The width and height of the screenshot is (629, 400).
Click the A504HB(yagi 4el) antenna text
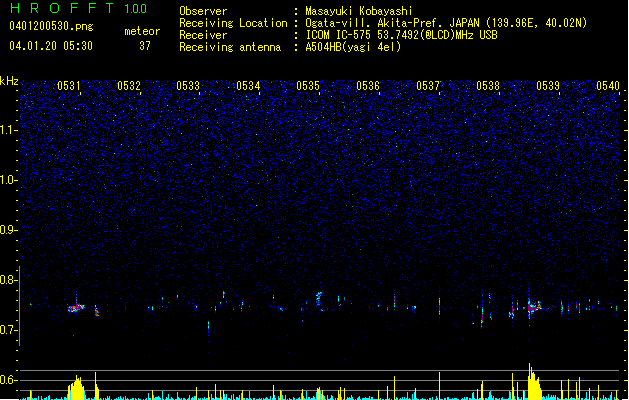point(353,47)
